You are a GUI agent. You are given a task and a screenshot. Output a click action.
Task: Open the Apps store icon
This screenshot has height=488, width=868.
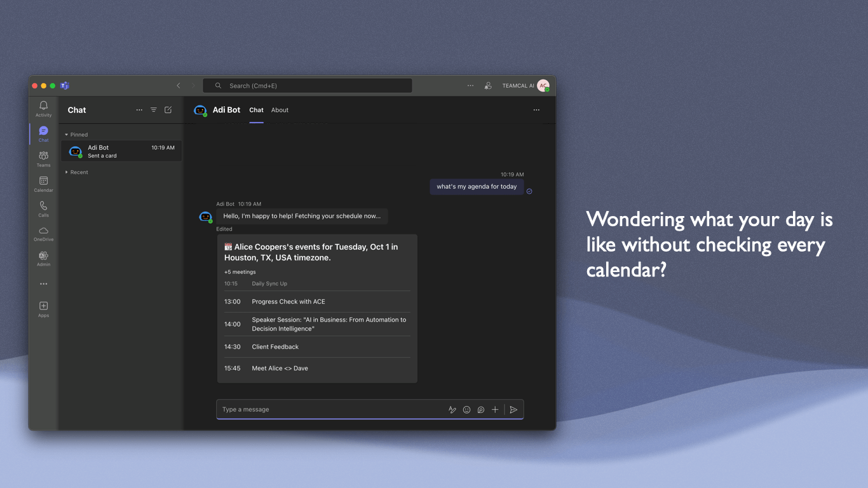(43, 309)
